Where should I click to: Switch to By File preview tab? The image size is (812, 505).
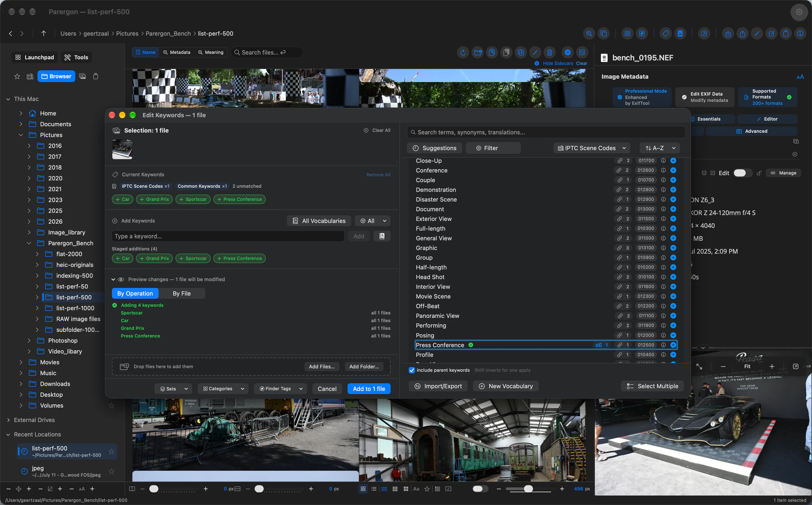[x=181, y=294]
